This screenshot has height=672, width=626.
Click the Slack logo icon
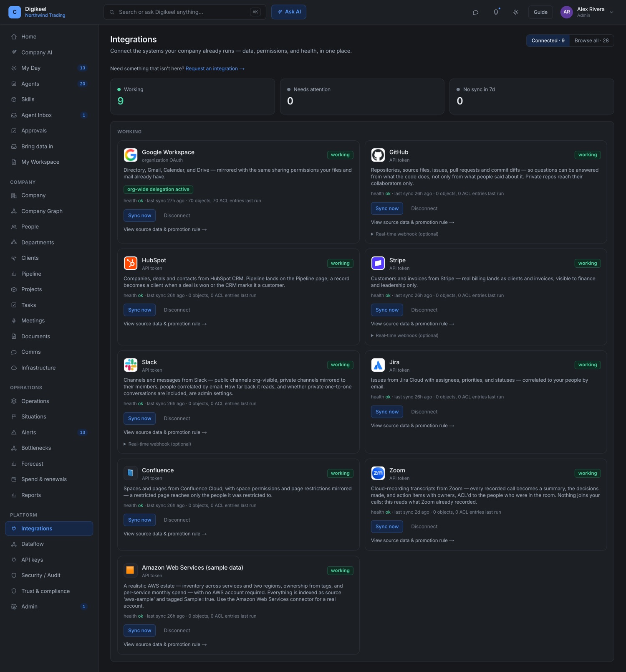(131, 365)
